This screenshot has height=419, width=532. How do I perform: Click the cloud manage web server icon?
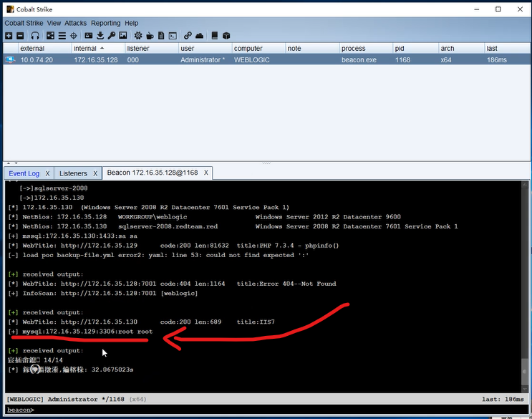pyautogui.click(x=200, y=36)
